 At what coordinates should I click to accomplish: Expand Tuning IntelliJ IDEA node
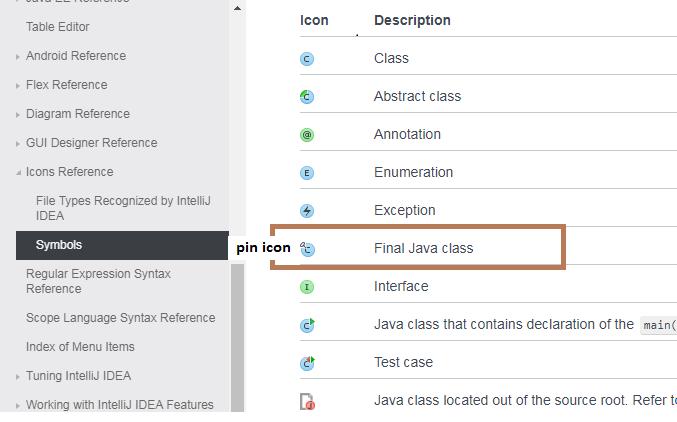pos(18,377)
